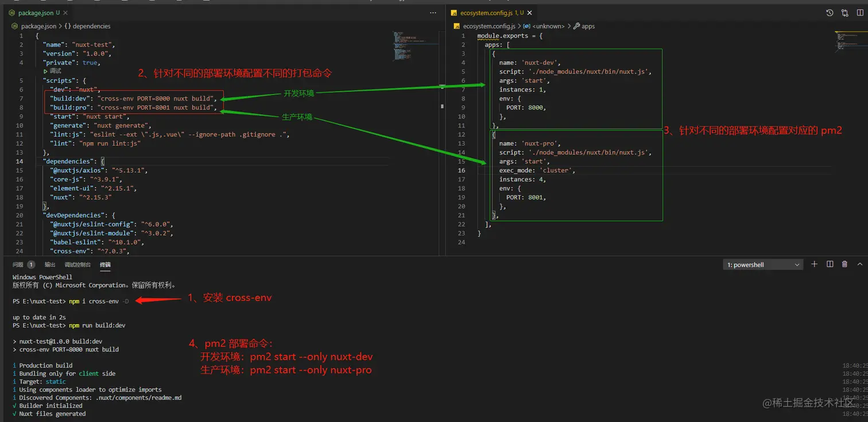Open the 调试控制台 debug console tab

point(77,265)
